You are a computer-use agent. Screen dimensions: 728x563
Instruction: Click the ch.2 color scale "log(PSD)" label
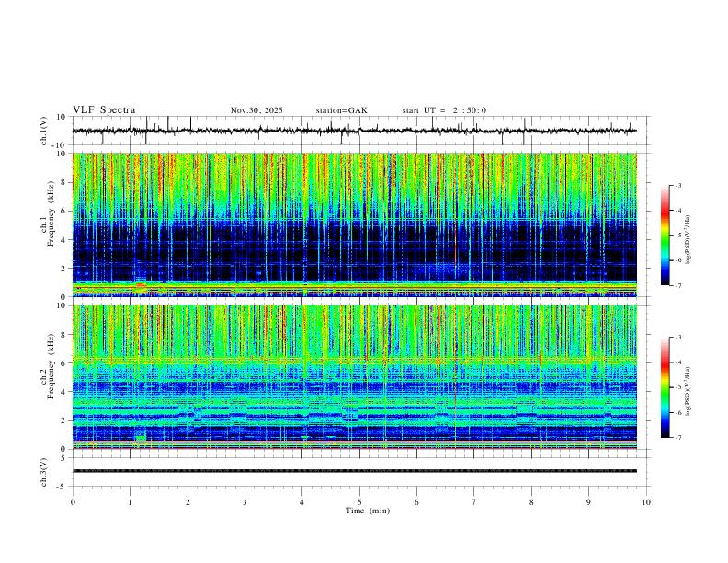pos(688,391)
